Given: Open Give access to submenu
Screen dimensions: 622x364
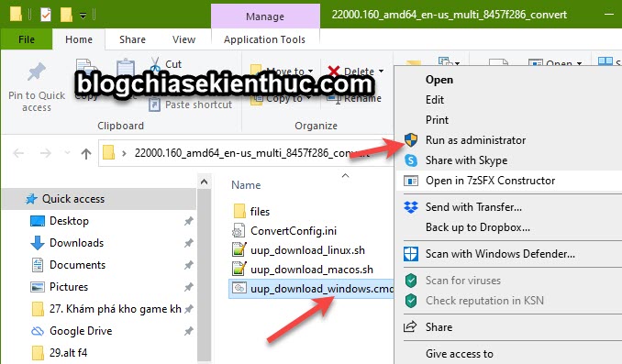Looking at the screenshot, I should (460, 353).
